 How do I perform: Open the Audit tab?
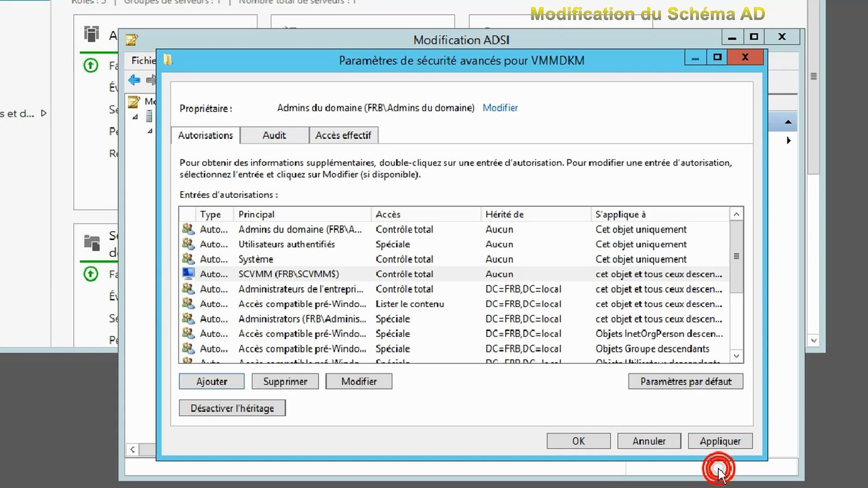[274, 135]
